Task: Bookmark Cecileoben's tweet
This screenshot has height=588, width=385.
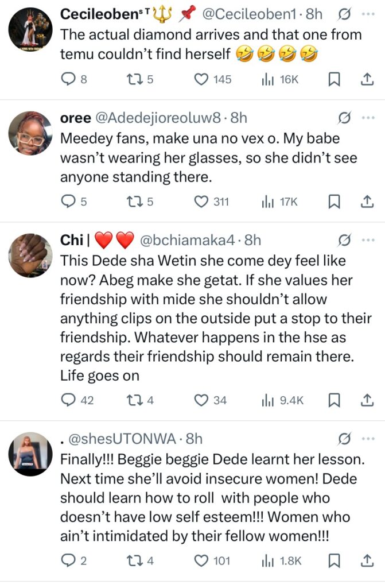Action: click(334, 79)
